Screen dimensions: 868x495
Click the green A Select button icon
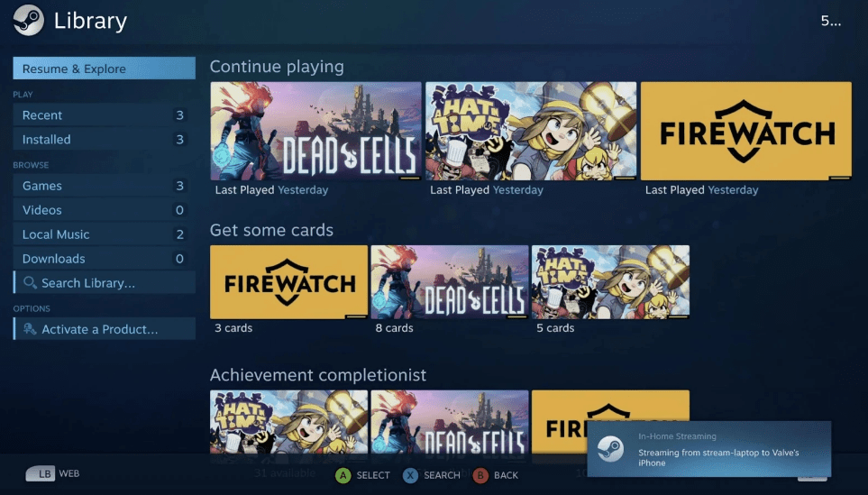(x=343, y=475)
